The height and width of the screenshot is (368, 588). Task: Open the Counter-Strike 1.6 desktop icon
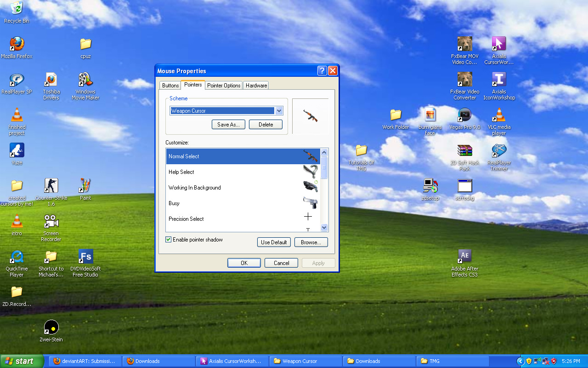click(x=51, y=186)
